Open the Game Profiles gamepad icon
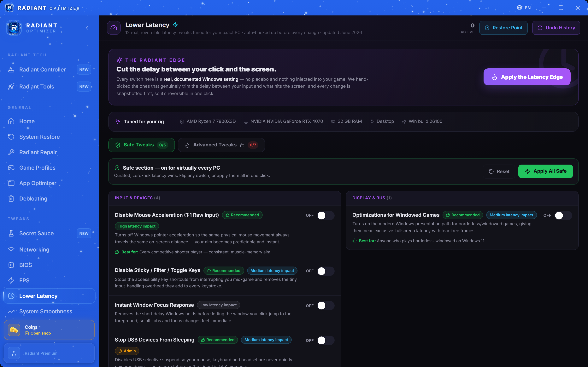Screen dimensions: 588x367 coord(11,168)
